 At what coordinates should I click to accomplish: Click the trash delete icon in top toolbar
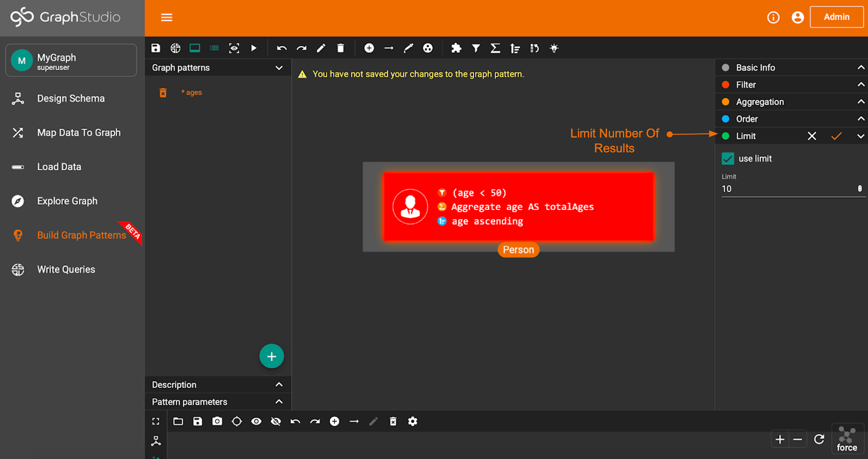pyautogui.click(x=341, y=48)
